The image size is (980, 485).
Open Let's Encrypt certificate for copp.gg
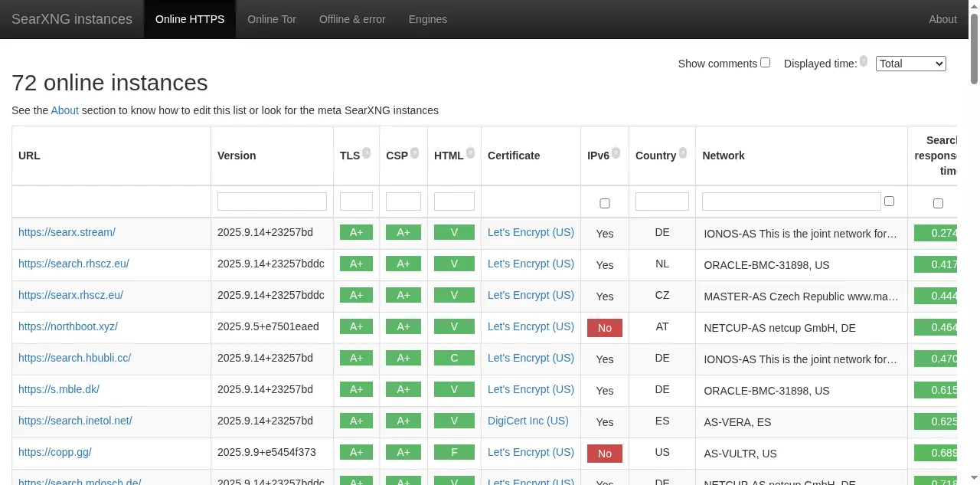(531, 452)
